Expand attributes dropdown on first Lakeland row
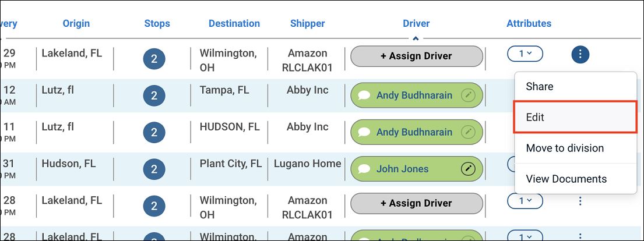The width and height of the screenshot is (644, 241). point(525,54)
